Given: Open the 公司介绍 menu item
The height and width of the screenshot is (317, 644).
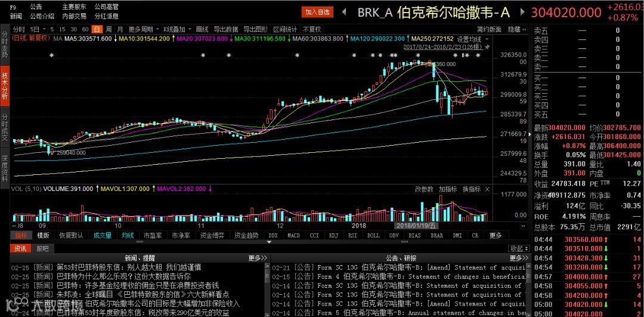Looking at the screenshot, I should point(42,17).
